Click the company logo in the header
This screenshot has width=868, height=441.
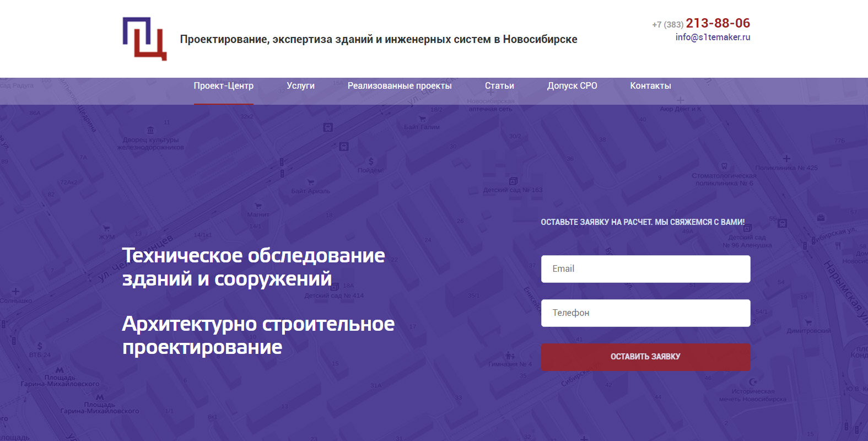point(144,39)
